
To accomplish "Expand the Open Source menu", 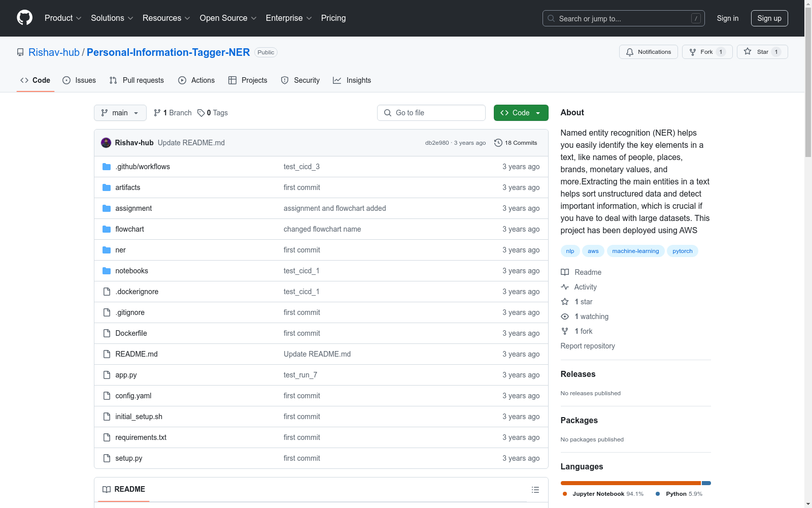I will point(228,18).
